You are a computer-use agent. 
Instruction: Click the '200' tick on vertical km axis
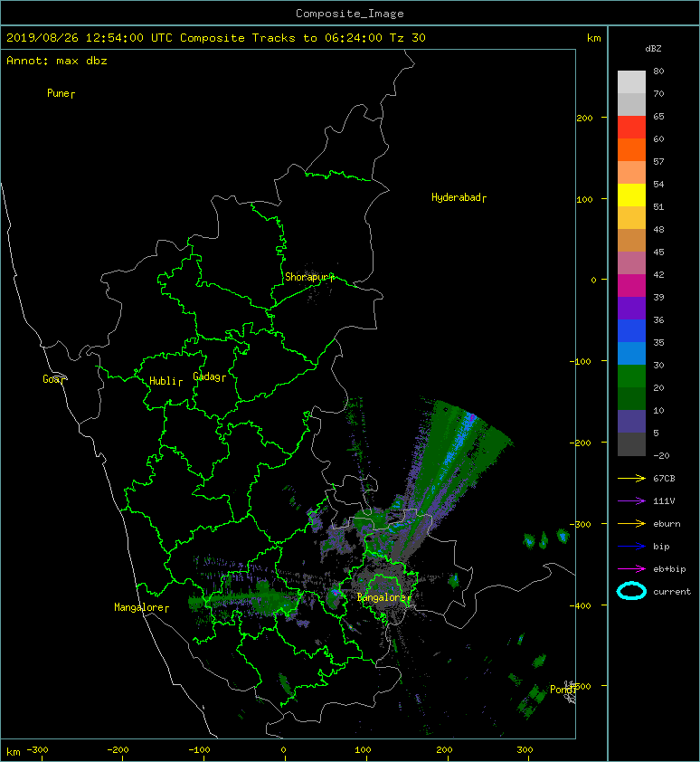click(584, 118)
